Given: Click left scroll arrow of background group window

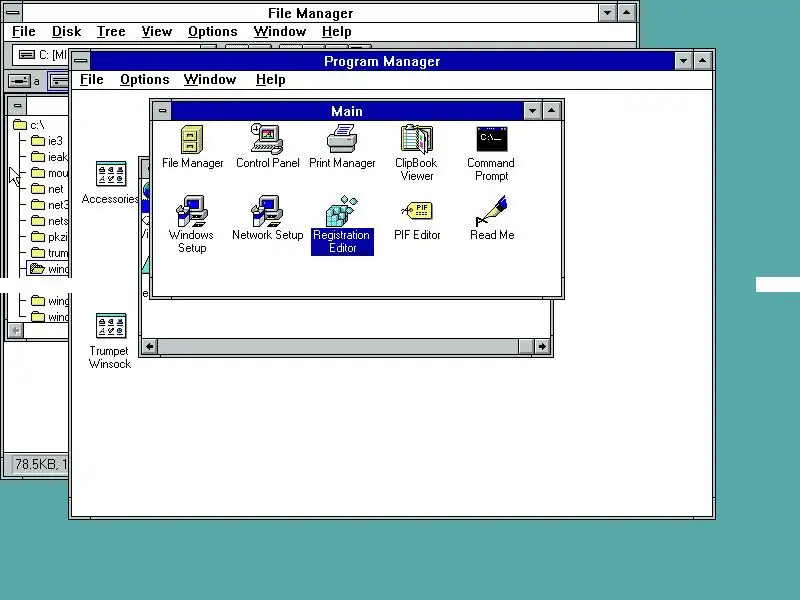Looking at the screenshot, I should click(149, 346).
